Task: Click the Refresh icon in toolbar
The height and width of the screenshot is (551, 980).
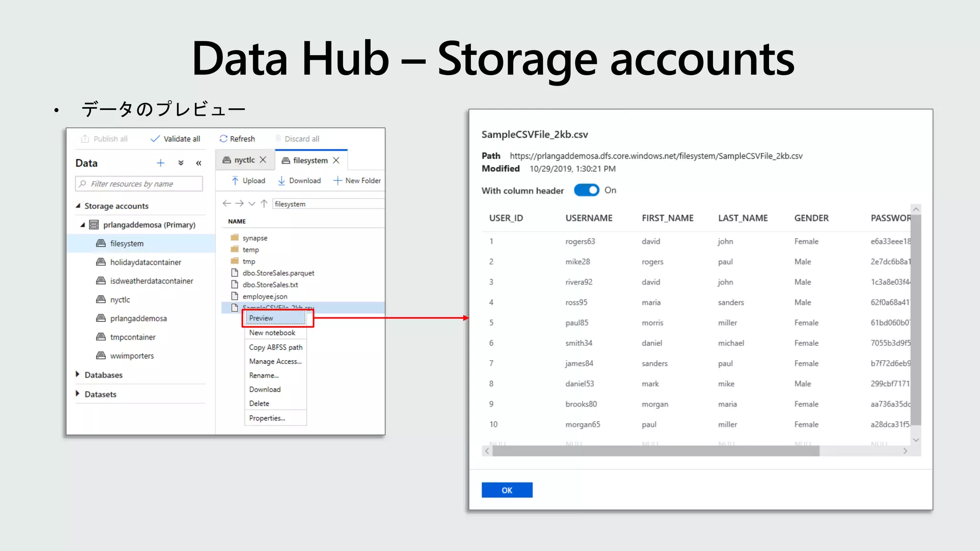Action: coord(223,139)
